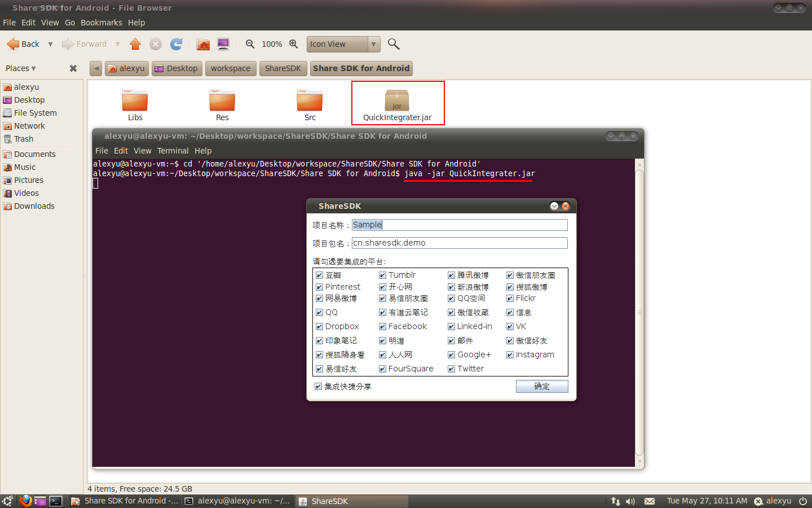Open Forward history dropdown arrow
The width and height of the screenshot is (812, 508).
117,44
